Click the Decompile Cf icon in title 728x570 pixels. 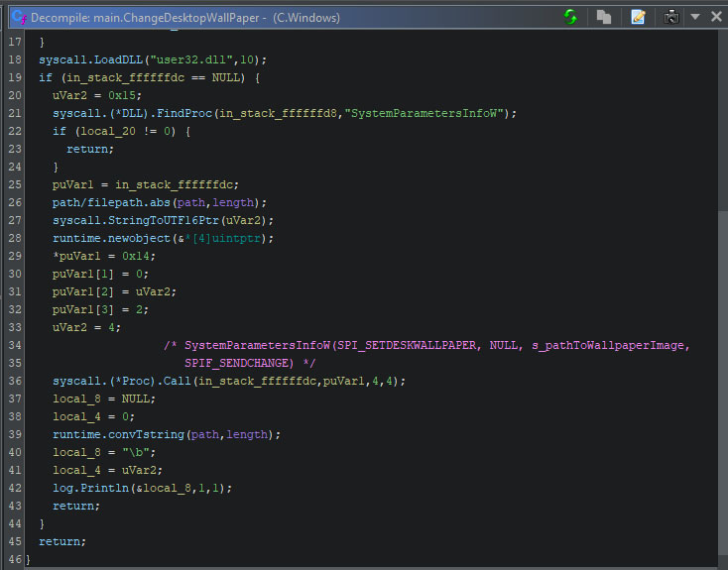20,17
